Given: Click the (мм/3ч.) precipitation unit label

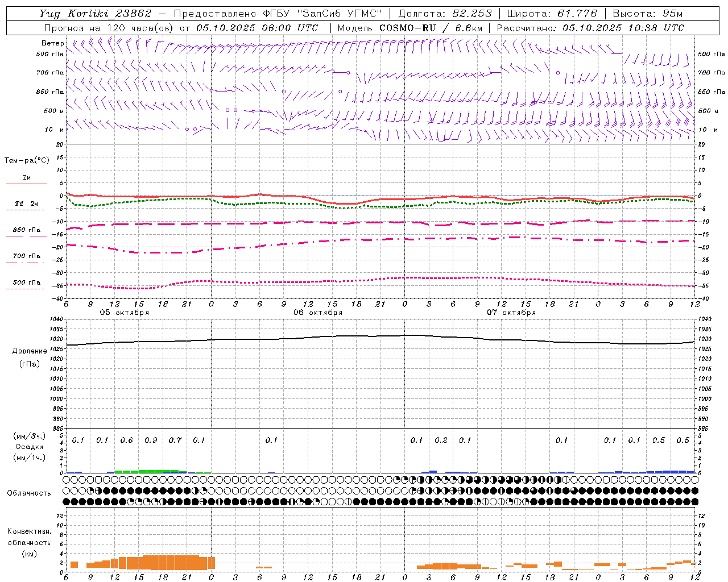Looking at the screenshot, I should tap(30, 436).
